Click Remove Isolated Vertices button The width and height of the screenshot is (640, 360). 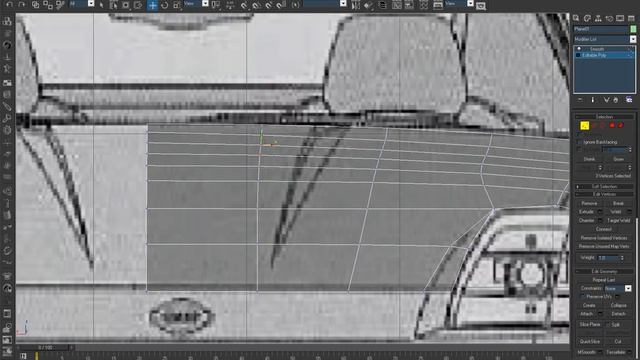[x=604, y=238]
